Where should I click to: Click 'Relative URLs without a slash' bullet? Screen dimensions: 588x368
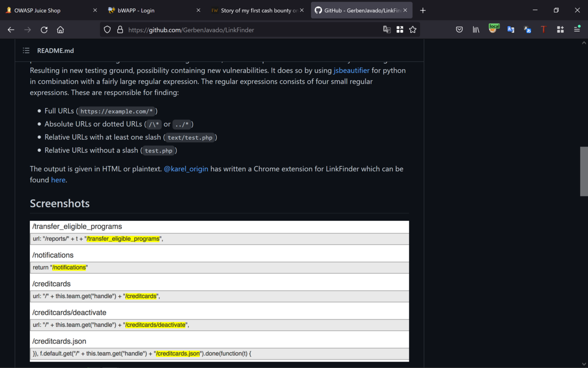[92, 150]
